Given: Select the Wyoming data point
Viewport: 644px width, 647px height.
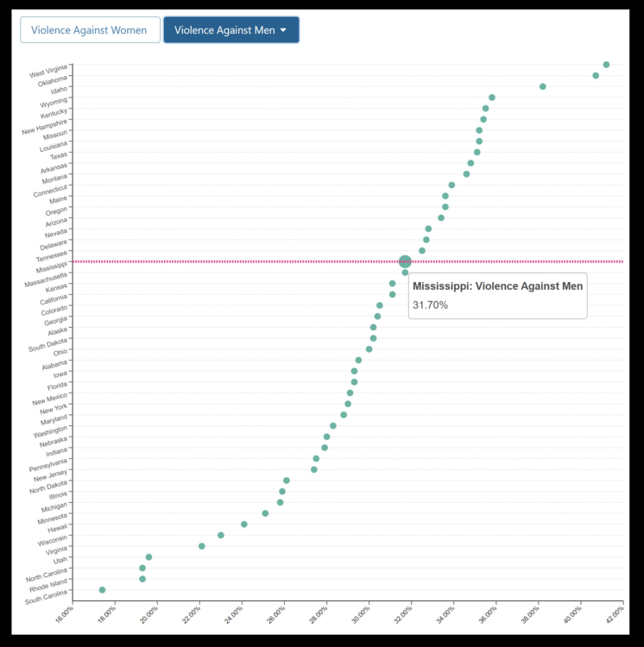Looking at the screenshot, I should pyautogui.click(x=492, y=97).
